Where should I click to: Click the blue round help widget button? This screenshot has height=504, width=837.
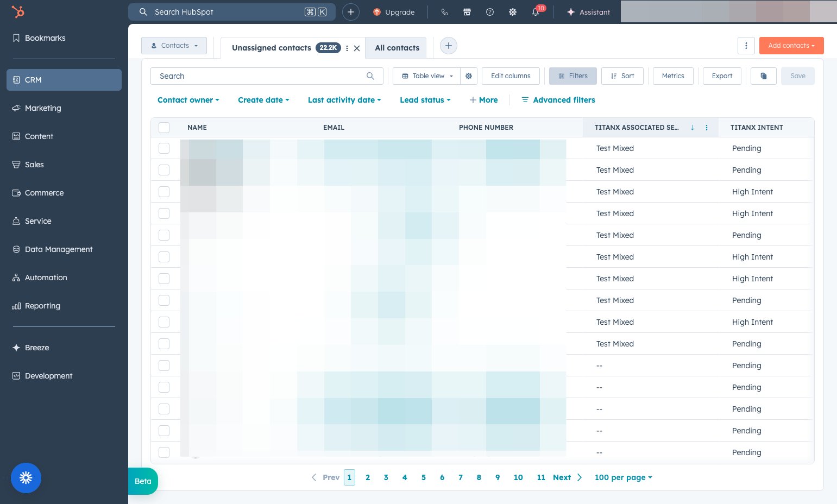(x=26, y=478)
